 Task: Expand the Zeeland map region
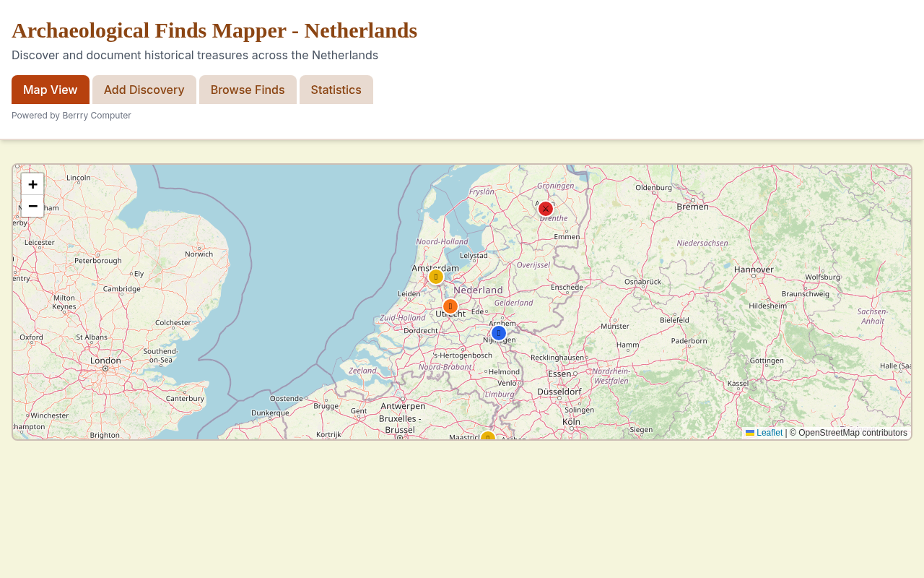point(363,370)
